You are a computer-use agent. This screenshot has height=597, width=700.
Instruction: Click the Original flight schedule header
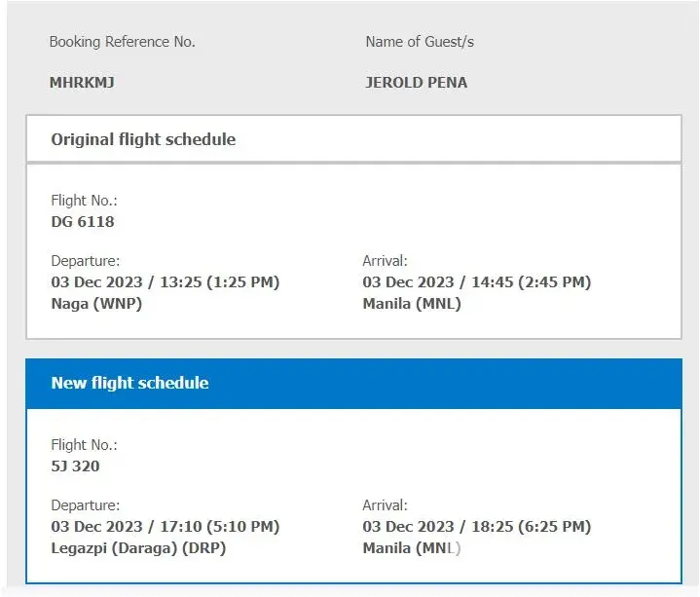[143, 139]
